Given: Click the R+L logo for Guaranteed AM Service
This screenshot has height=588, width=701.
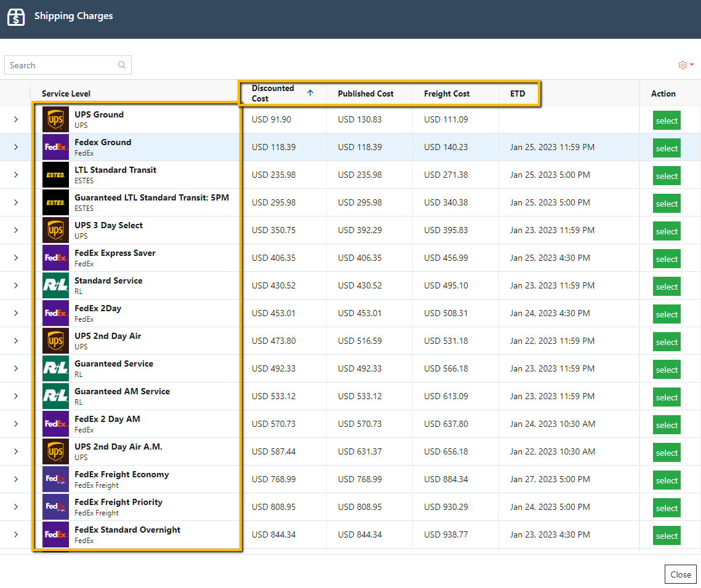Looking at the screenshot, I should click(55, 396).
